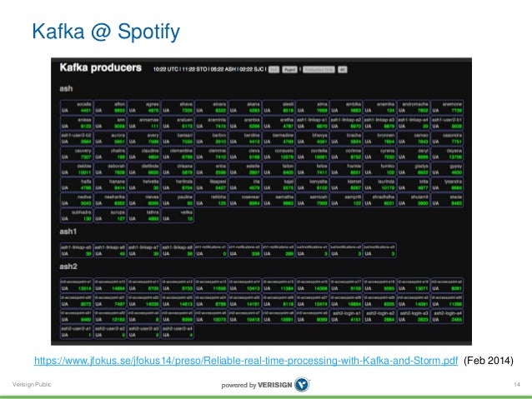532x399 pixels.
Task: Click the corinne producer tile
Action: pos(346,154)
